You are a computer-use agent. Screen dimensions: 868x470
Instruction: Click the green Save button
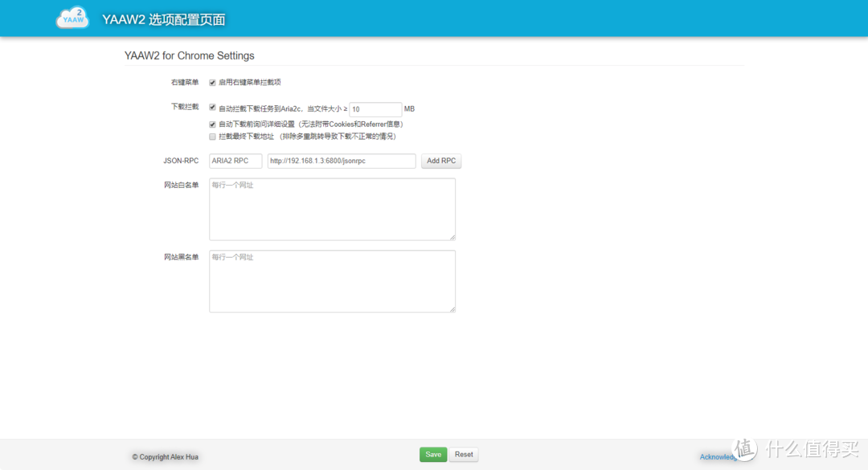pyautogui.click(x=433, y=455)
